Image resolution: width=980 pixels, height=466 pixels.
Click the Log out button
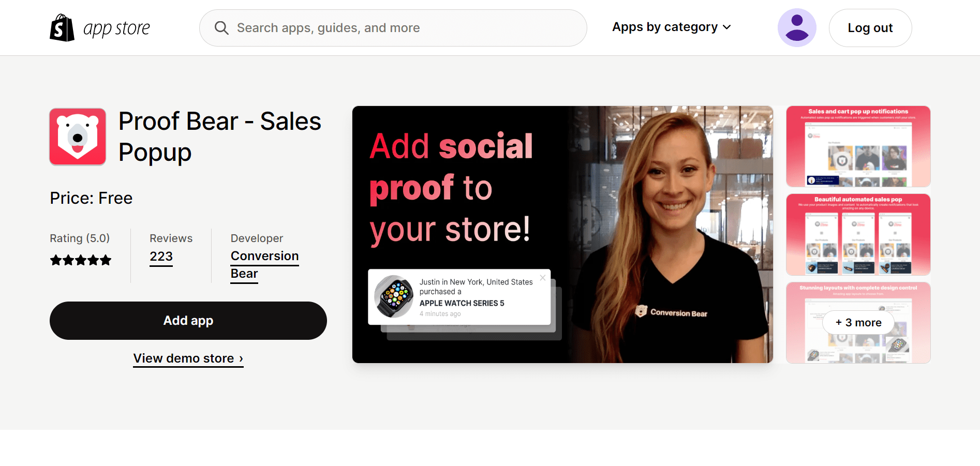click(x=870, y=28)
